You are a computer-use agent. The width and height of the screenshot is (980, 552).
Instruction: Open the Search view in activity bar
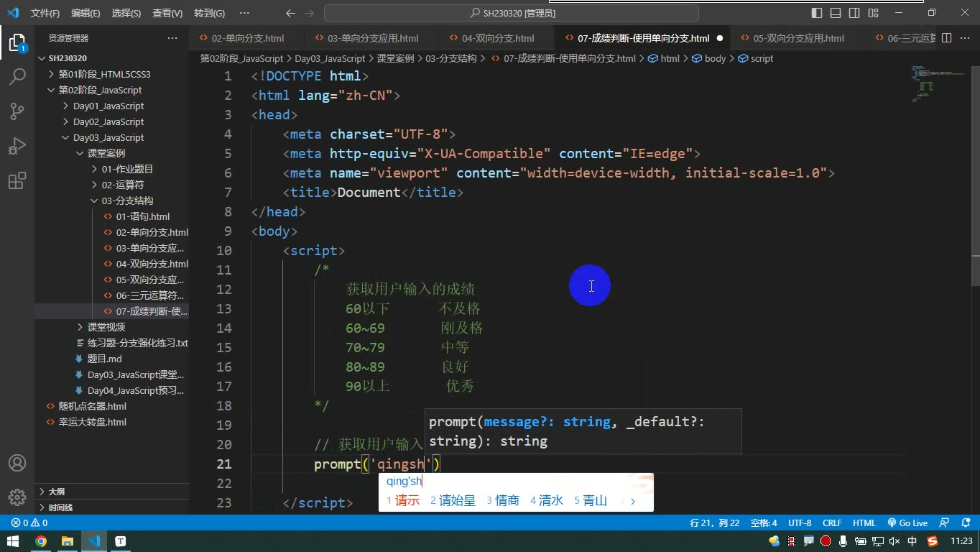17,76
